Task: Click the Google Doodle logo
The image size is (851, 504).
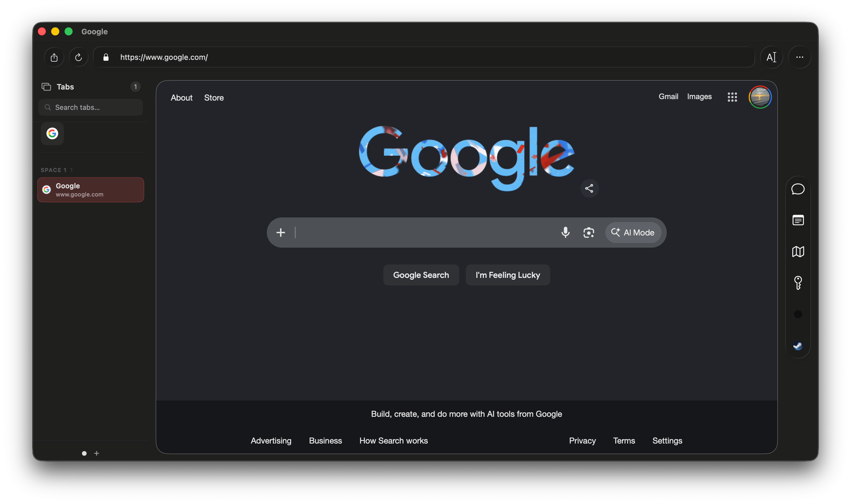Action: 466,158
